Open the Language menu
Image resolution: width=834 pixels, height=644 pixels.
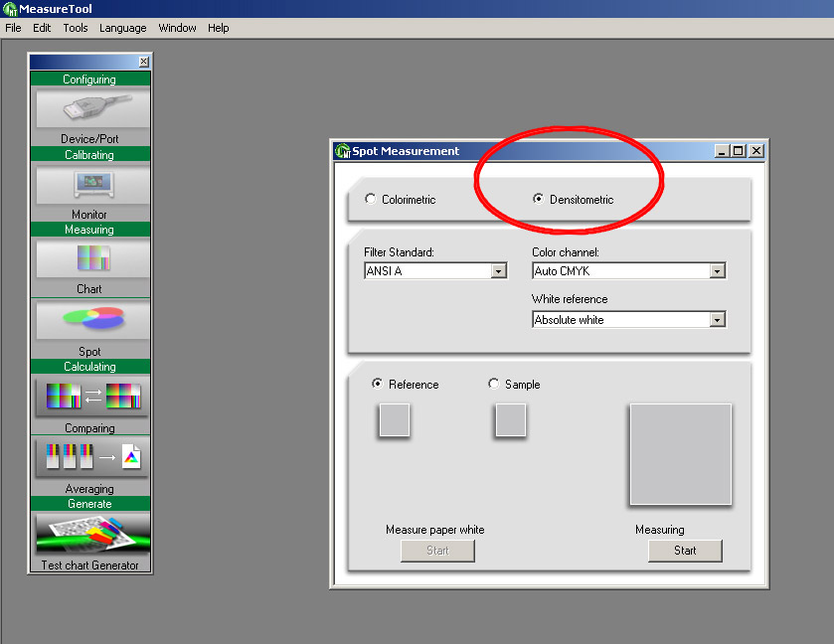click(x=123, y=28)
